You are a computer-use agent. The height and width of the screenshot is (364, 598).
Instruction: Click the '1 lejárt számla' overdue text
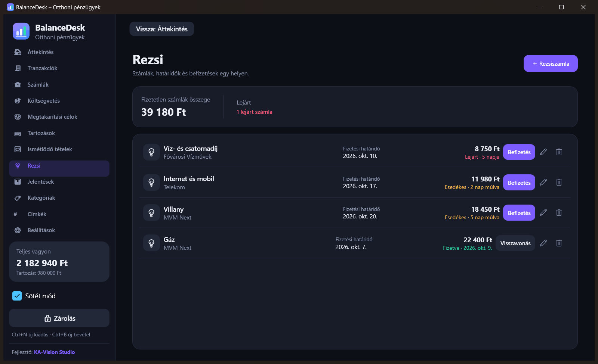255,112
